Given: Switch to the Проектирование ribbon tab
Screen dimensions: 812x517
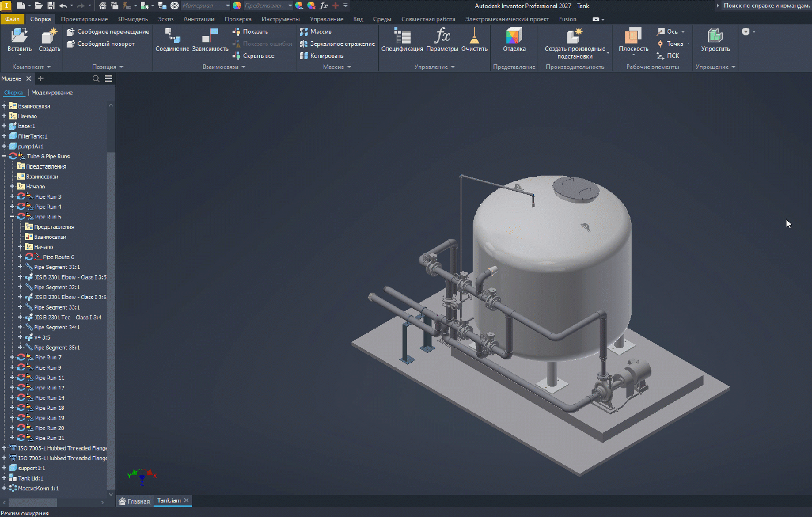Looking at the screenshot, I should point(84,19).
